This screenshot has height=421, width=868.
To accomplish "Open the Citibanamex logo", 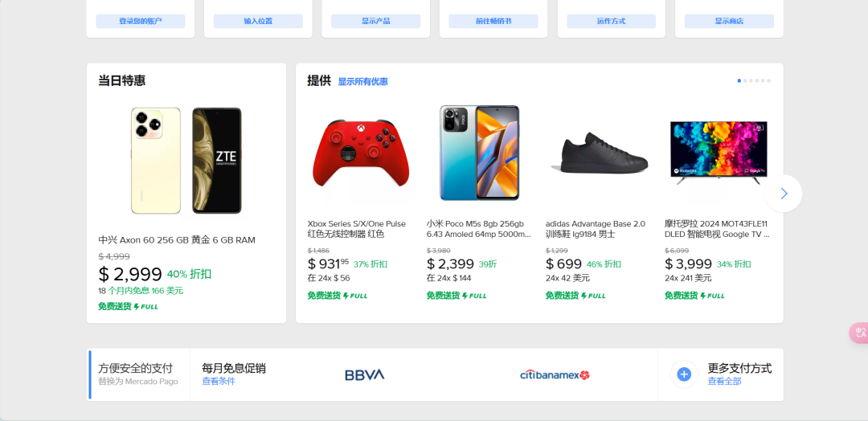I will coord(555,375).
